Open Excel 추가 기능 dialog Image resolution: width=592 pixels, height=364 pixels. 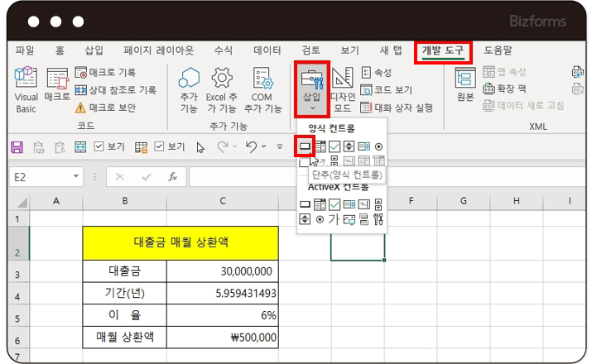[222, 90]
